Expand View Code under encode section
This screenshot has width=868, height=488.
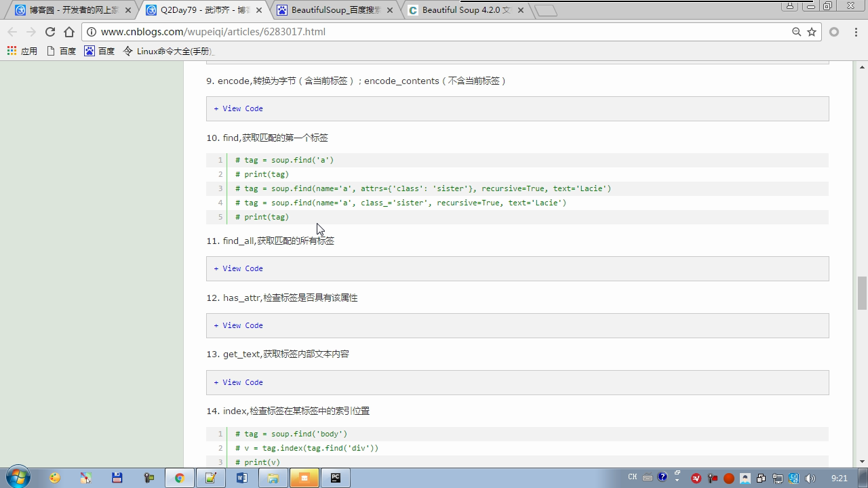coord(239,108)
